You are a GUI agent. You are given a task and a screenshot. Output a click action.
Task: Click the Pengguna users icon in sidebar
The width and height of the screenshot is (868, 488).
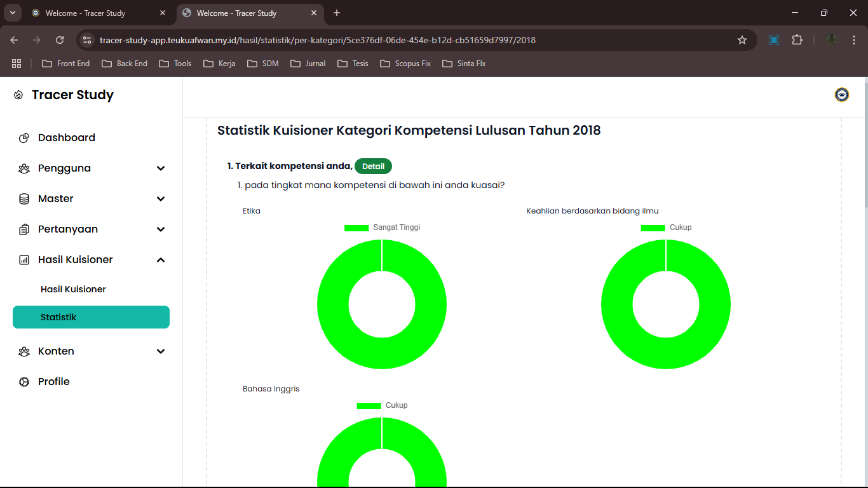pos(24,168)
